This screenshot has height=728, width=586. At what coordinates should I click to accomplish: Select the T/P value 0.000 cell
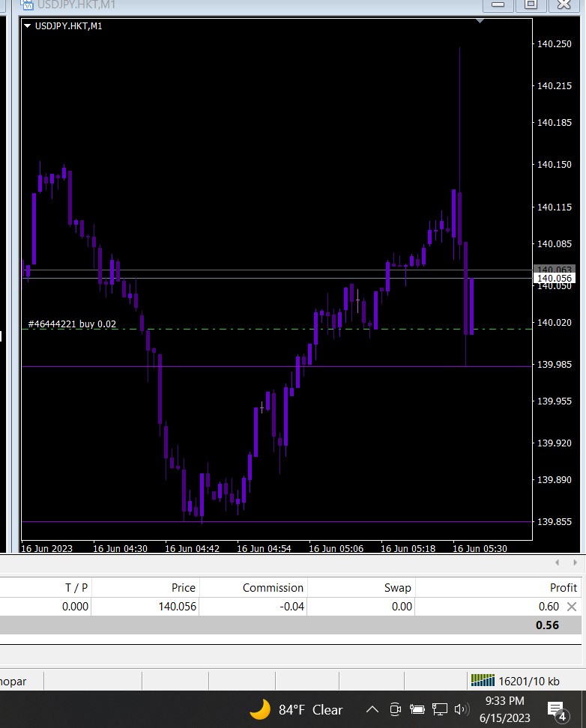point(75,607)
